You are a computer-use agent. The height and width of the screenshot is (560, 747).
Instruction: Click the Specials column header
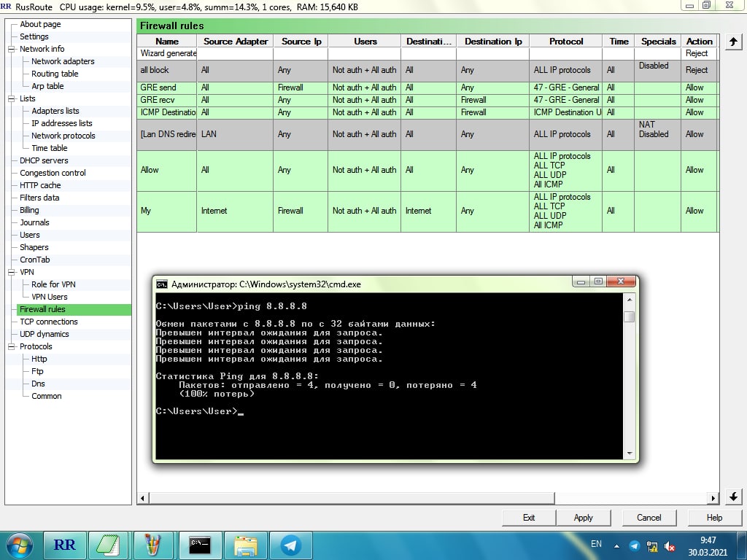pyautogui.click(x=659, y=42)
